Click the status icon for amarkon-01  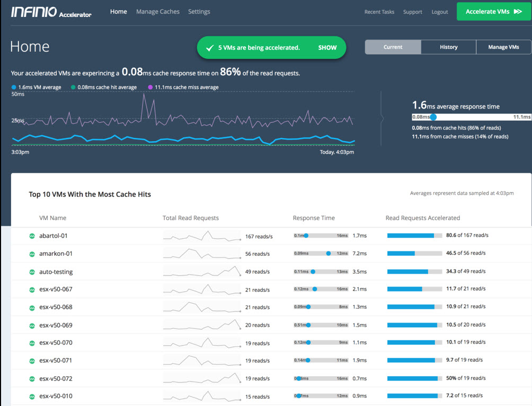[x=32, y=254]
